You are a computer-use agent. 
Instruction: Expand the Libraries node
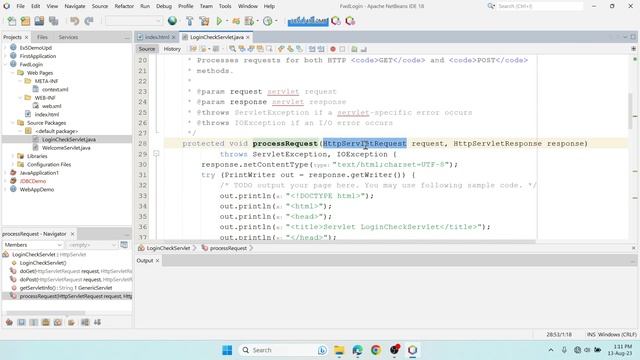click(13, 156)
